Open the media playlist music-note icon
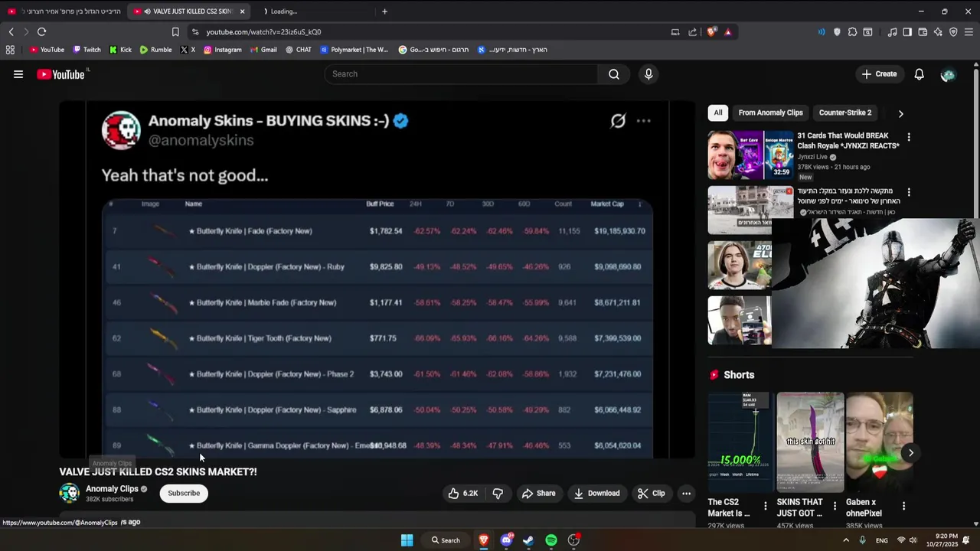 pos(892,32)
